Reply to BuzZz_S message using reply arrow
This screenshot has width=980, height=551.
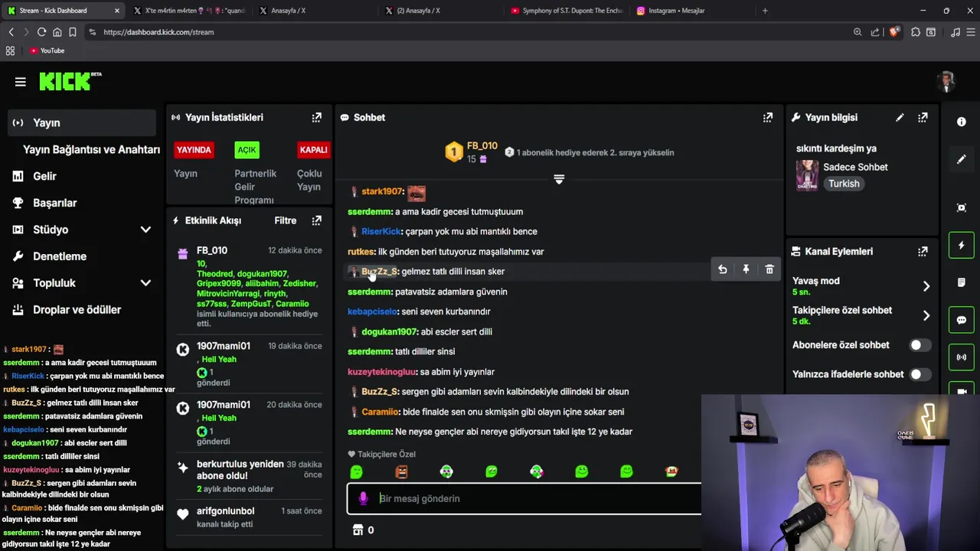click(722, 269)
